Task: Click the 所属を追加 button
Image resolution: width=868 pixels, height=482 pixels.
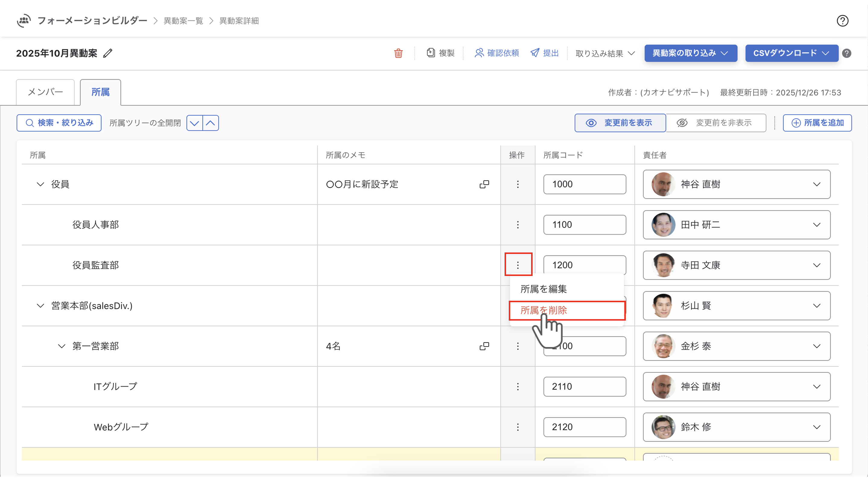Action: click(817, 123)
